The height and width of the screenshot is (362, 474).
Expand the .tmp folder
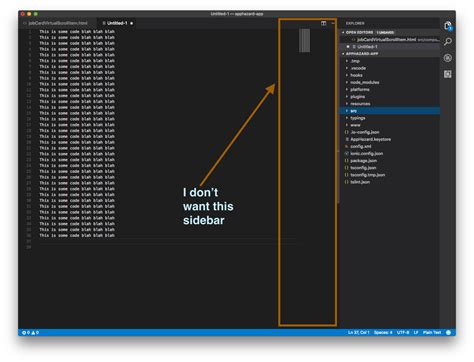tap(390, 61)
